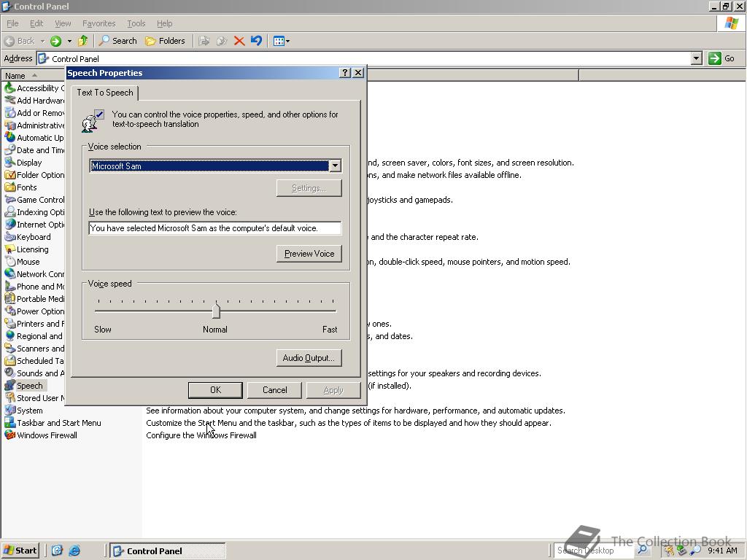Screen dimensions: 747x560
Task: Select the Scheduled Tasks icon
Action: tap(10, 360)
